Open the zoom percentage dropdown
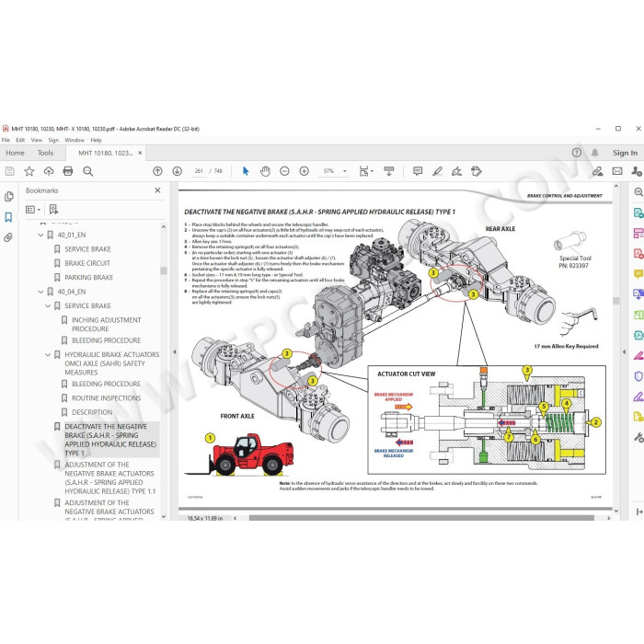Viewport: 644px width, 644px height. tap(345, 171)
